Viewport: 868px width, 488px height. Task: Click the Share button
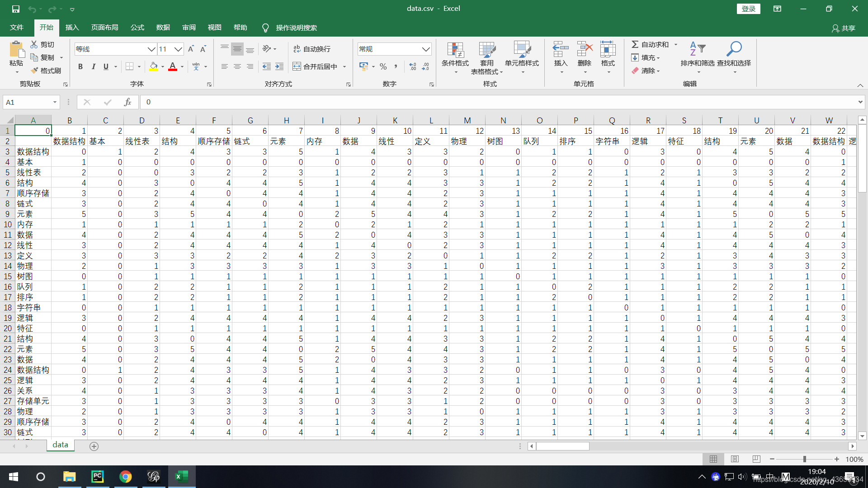click(844, 28)
